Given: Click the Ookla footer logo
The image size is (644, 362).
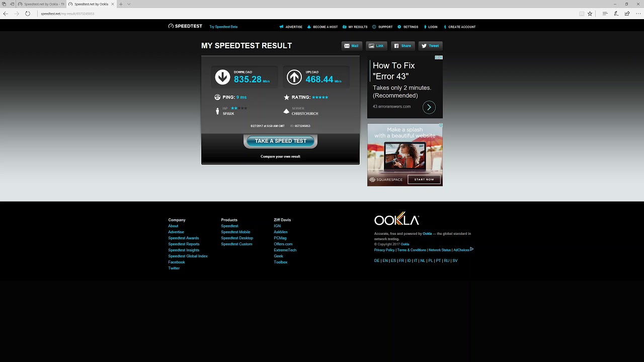Looking at the screenshot, I should [396, 219].
